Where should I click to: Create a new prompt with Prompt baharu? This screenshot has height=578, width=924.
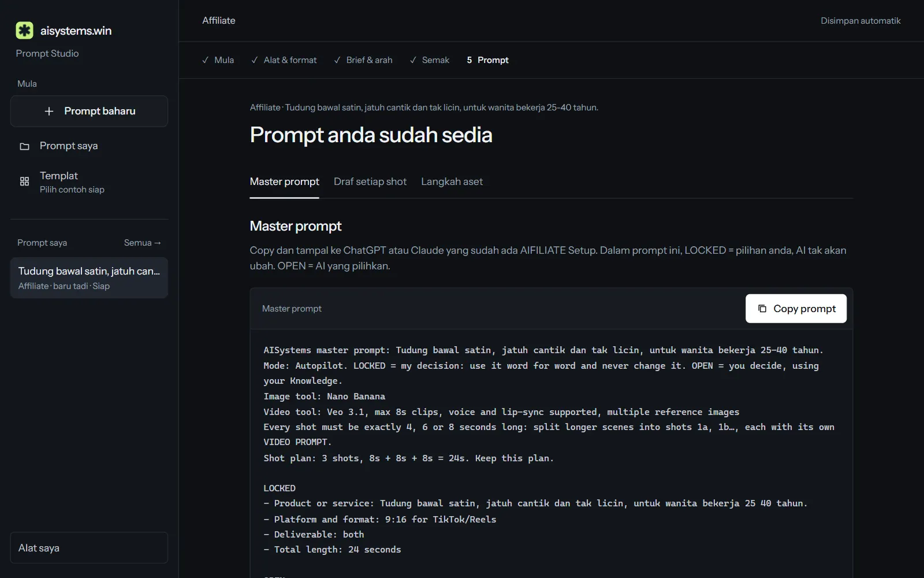pos(89,111)
